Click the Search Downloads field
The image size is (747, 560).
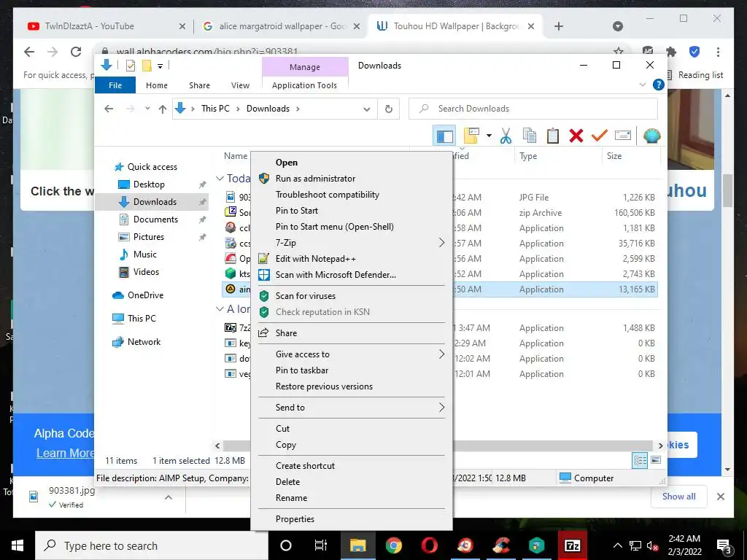[533, 109]
